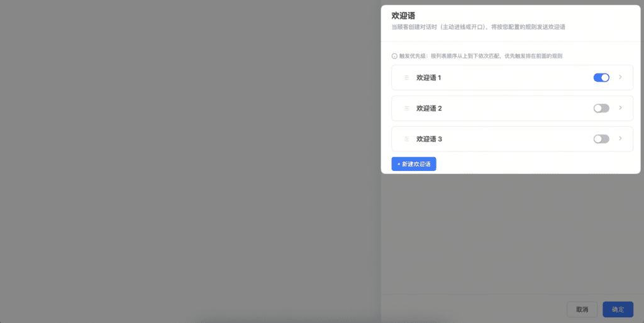This screenshot has width=644, height=323.
Task: Select the 欢迎语 3 rule label
Action: point(429,139)
